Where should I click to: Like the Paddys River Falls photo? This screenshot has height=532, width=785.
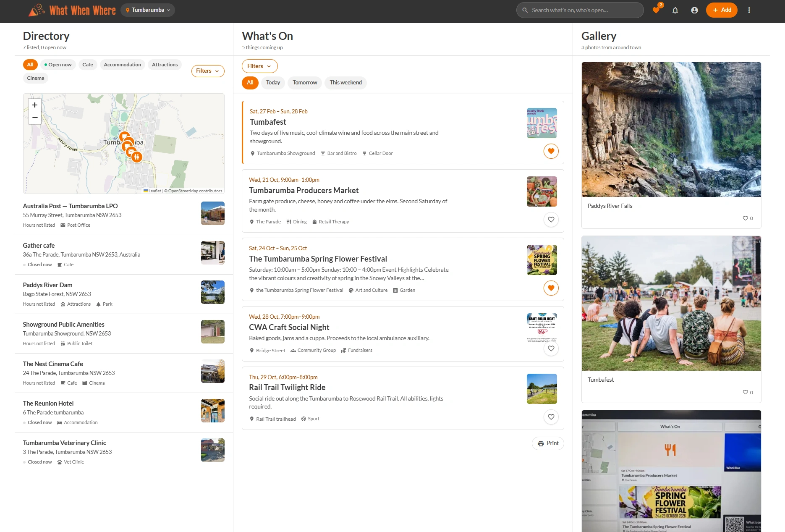[748, 218]
